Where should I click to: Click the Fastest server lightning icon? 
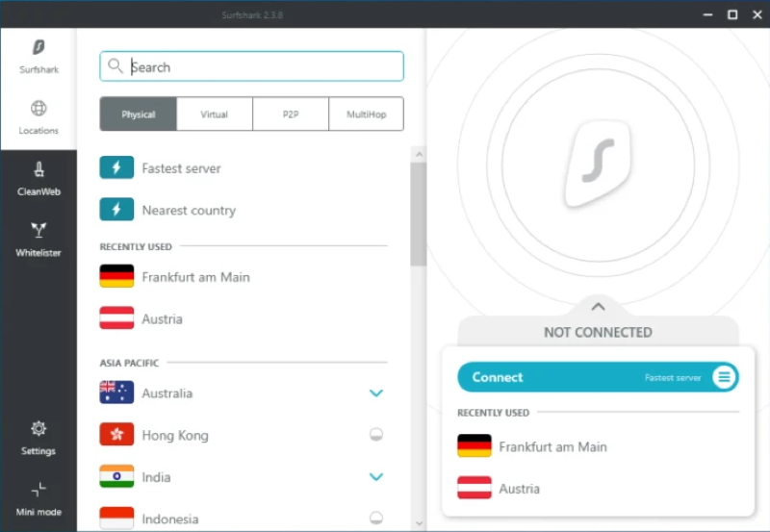pos(116,167)
